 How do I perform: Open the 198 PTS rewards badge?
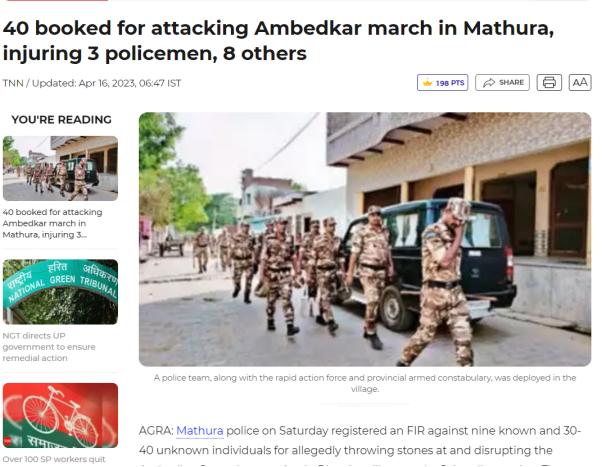point(443,83)
